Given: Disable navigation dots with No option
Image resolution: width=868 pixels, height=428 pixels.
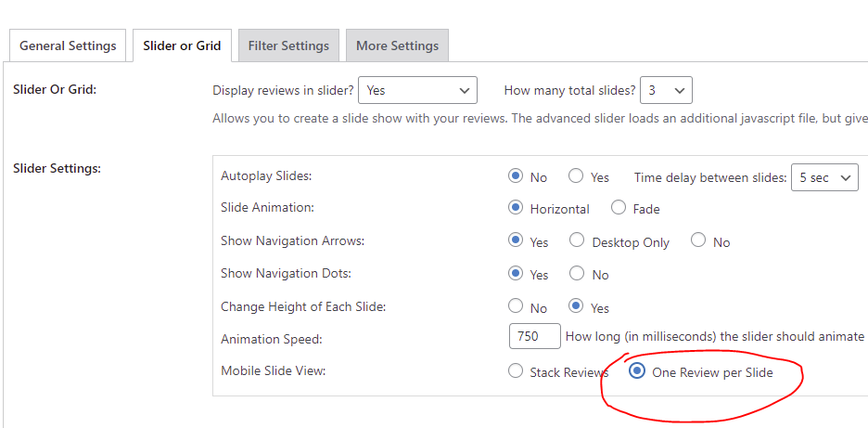Looking at the screenshot, I should (577, 273).
